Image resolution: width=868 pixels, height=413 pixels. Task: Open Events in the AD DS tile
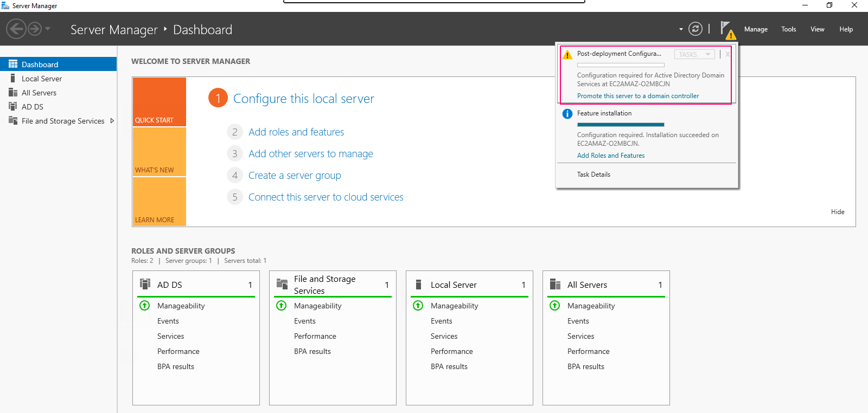tap(168, 321)
